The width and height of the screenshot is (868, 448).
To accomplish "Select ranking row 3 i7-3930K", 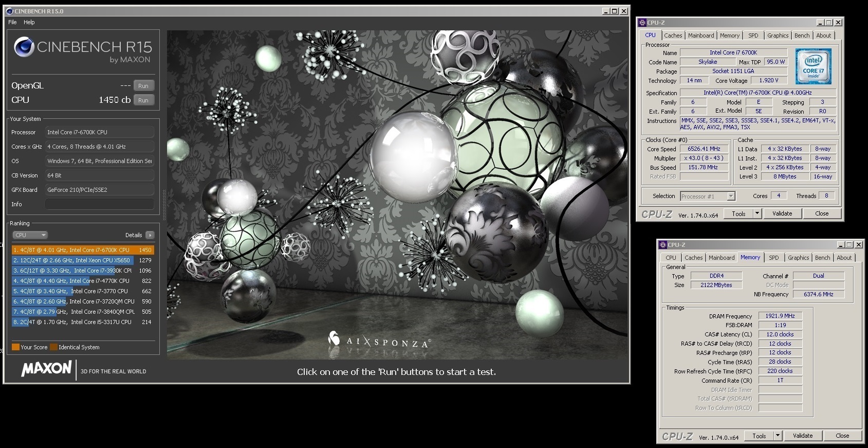I will click(83, 271).
